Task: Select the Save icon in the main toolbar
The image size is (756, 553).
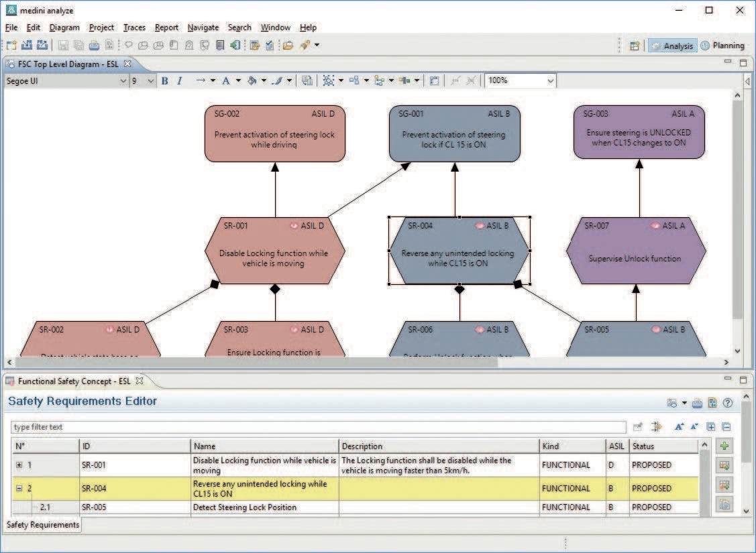Action: (x=64, y=45)
